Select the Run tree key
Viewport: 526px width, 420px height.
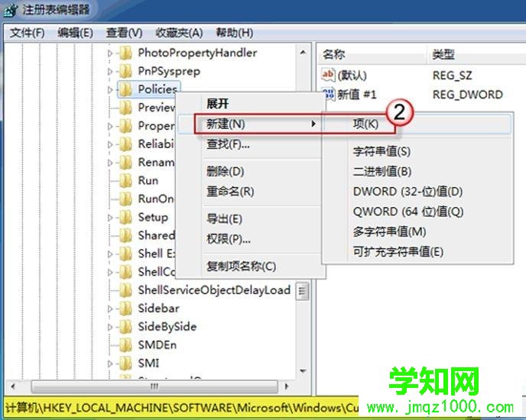pyautogui.click(x=148, y=180)
